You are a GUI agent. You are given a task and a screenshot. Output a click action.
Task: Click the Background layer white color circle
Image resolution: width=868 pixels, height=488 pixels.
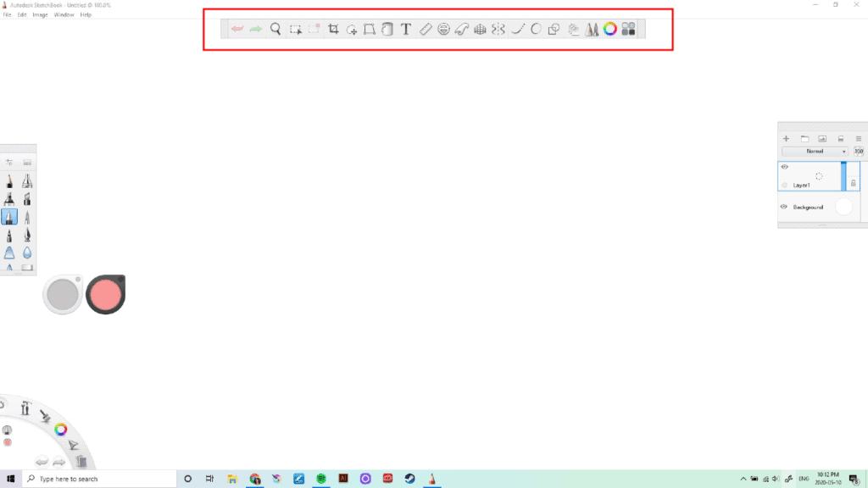point(843,207)
